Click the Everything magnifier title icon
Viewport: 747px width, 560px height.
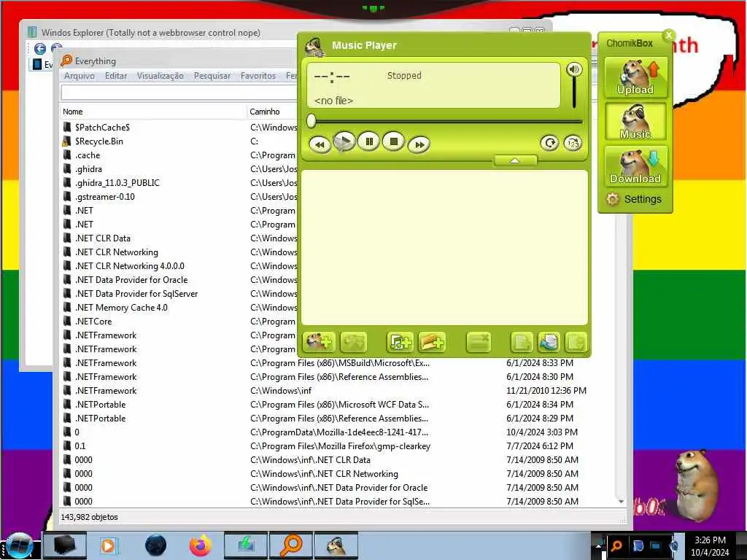[x=66, y=61]
